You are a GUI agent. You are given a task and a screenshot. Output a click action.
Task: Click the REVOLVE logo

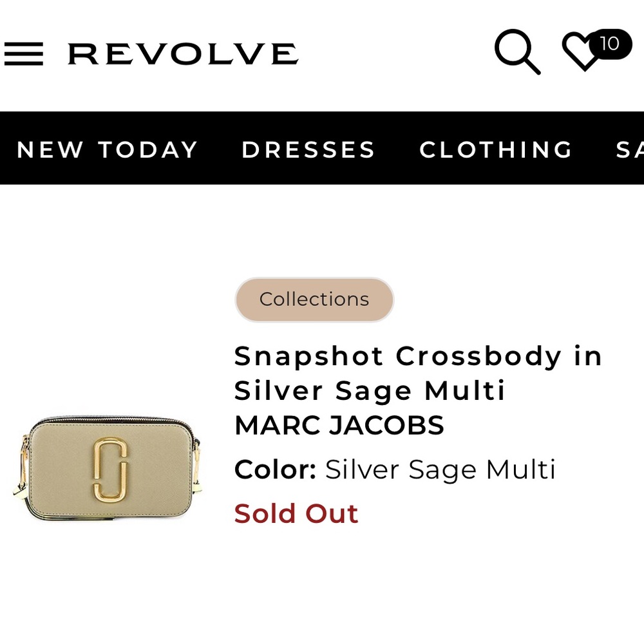click(183, 54)
